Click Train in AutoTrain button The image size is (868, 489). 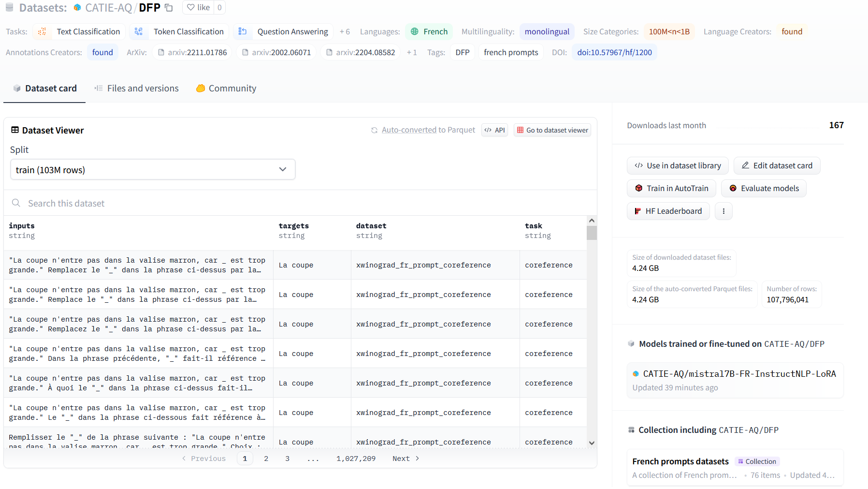[x=671, y=188]
